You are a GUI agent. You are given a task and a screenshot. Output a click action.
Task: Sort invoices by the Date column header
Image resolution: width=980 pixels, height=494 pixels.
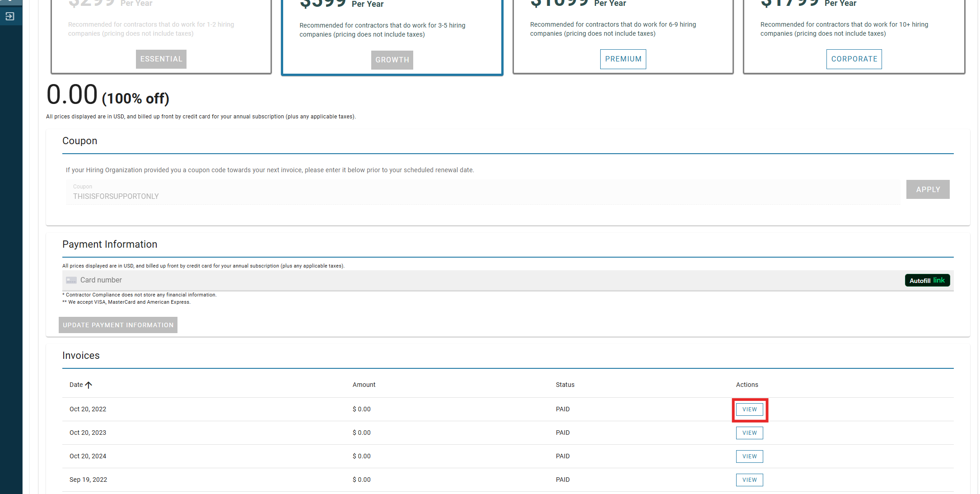coord(76,385)
